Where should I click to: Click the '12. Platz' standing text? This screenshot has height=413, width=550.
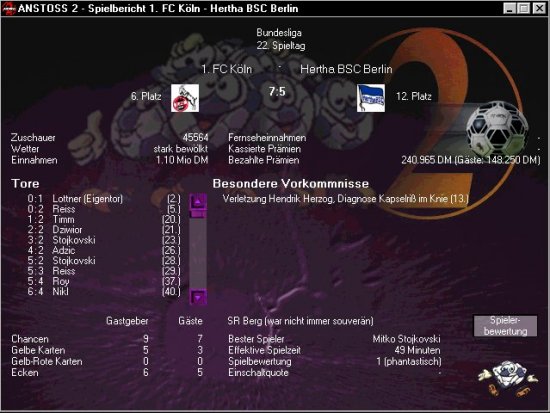[x=414, y=96]
